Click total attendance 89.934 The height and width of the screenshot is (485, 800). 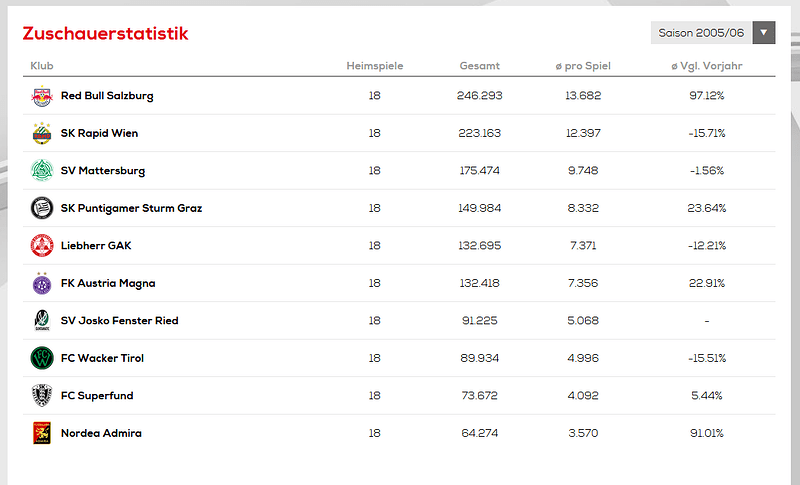480,358
